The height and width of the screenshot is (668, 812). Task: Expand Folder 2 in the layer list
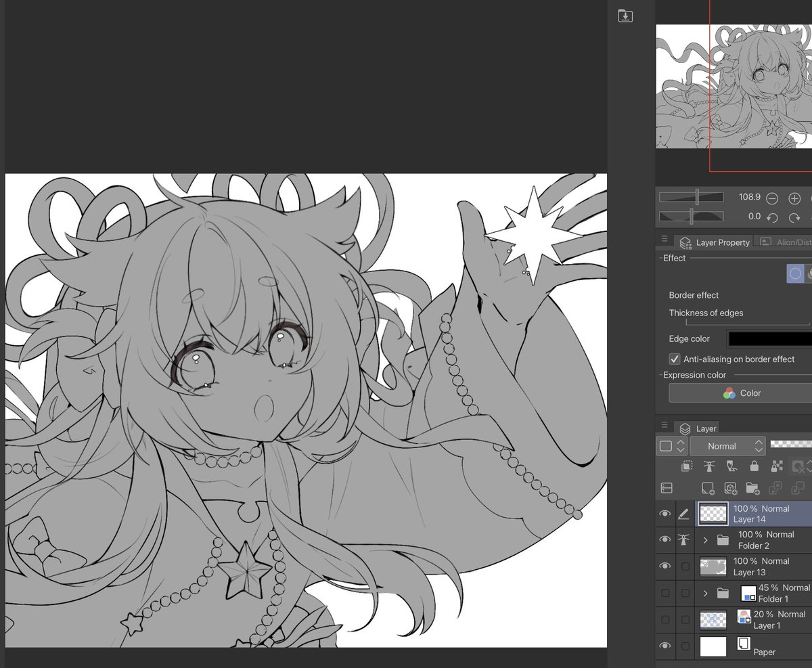(705, 540)
